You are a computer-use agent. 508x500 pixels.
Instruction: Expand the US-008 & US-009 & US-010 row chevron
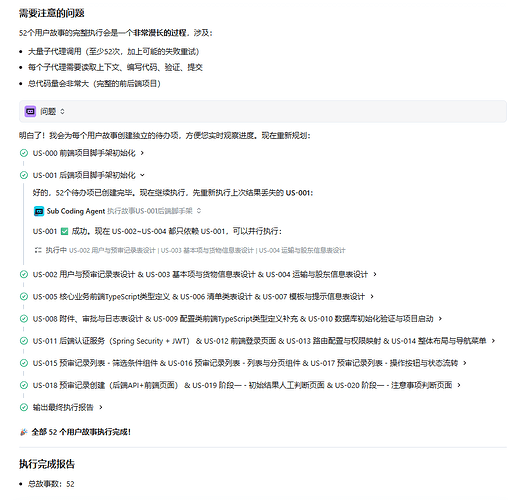point(440,319)
